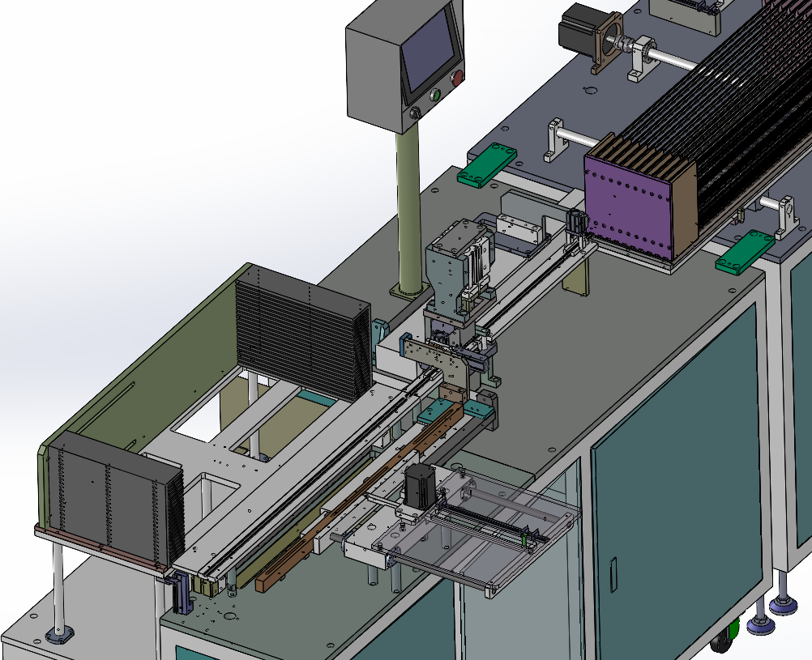Select the white post's floor flange at bottom left

pos(59,635)
